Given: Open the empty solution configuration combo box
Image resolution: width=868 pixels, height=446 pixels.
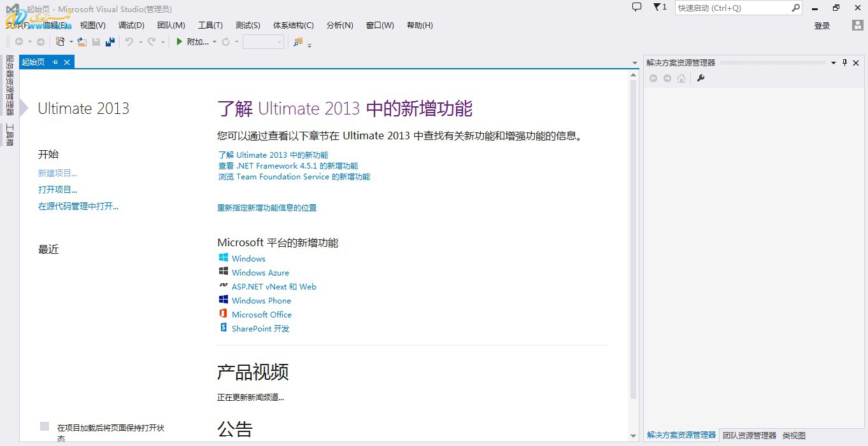Looking at the screenshot, I should (263, 42).
